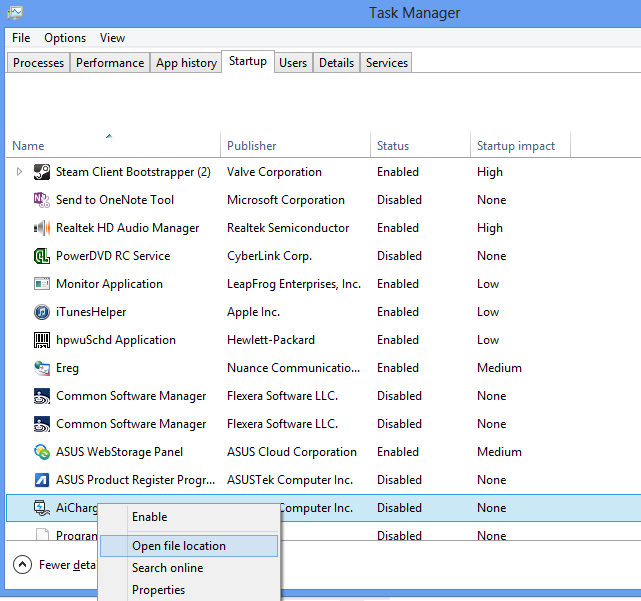The image size is (641, 601).
Task: Click the AiCharger icon in selected row
Action: 42,508
